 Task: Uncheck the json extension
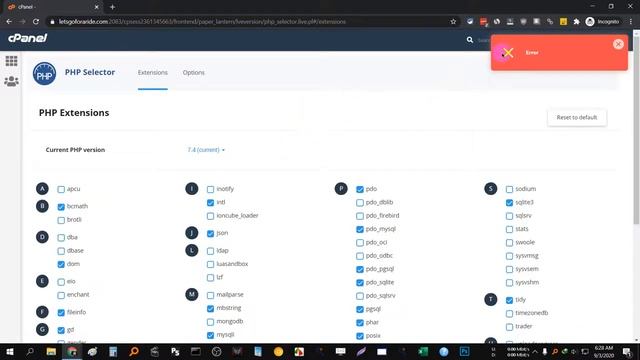[211, 233]
